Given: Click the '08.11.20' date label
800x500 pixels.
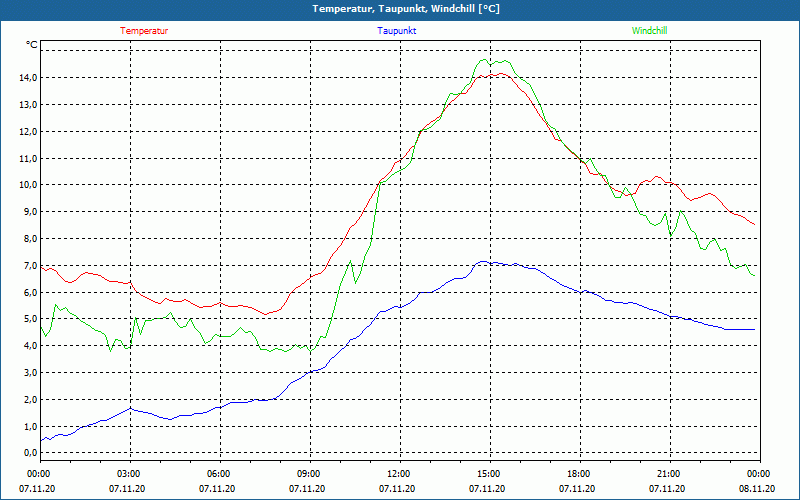Looking at the screenshot, I should pyautogui.click(x=757, y=489).
